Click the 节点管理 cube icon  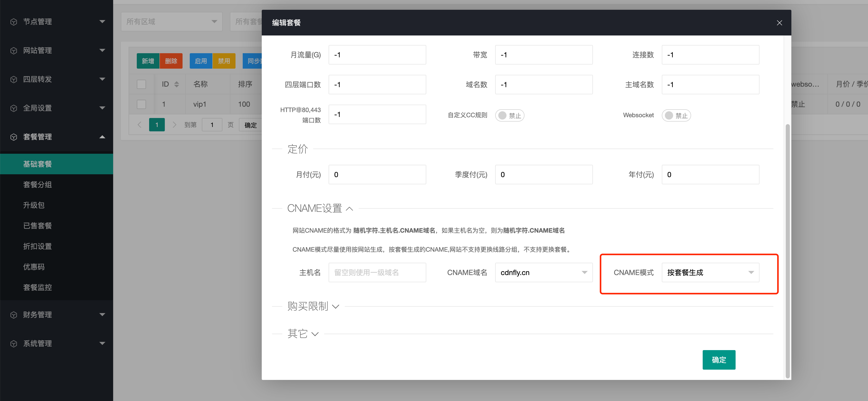coord(14,22)
